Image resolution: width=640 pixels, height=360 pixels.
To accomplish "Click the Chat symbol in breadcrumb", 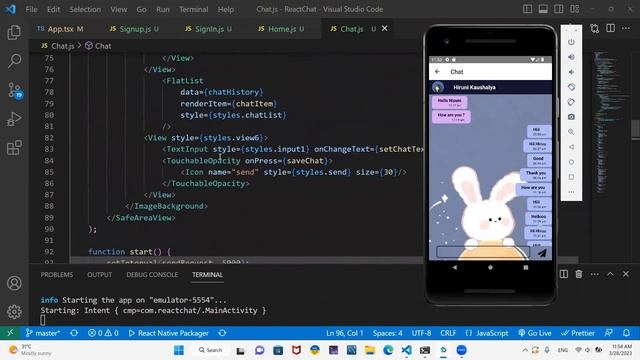I will coord(98,46).
